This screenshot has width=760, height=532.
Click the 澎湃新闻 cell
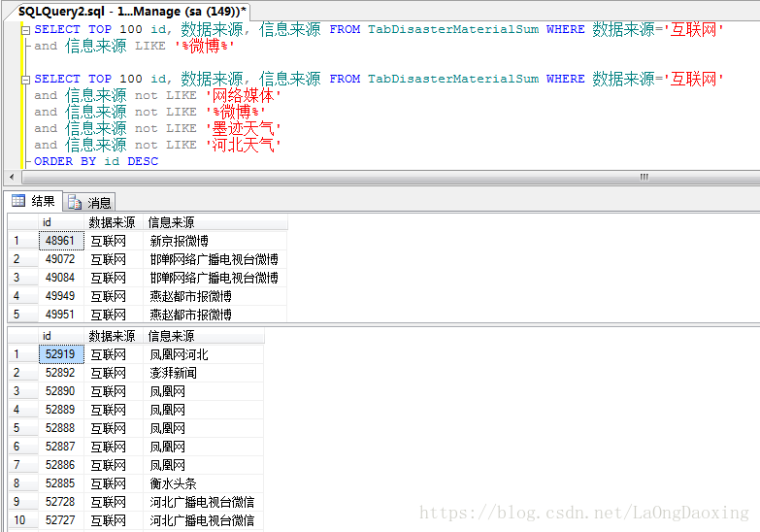[x=204, y=373]
